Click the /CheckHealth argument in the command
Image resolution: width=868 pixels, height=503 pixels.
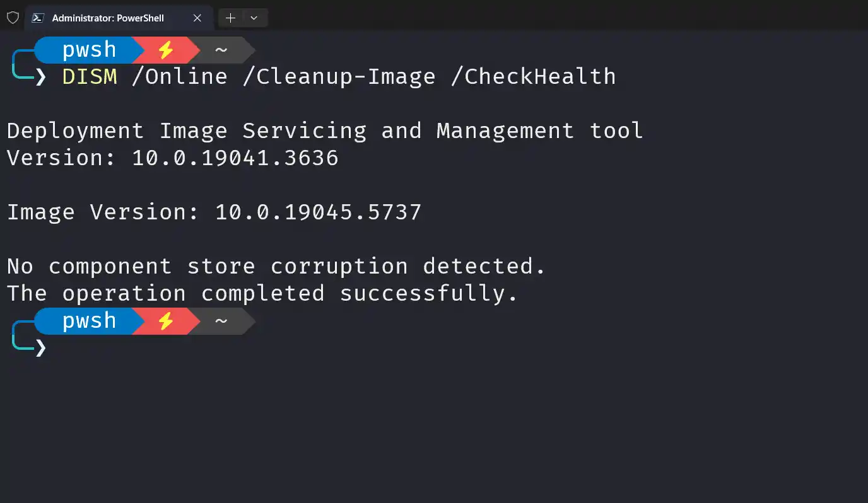(534, 76)
